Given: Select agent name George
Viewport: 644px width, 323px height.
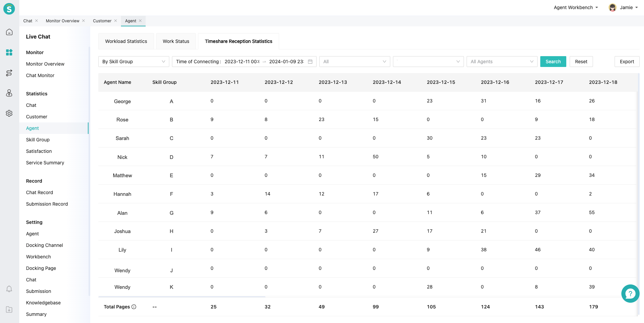Looking at the screenshot, I should (122, 101).
